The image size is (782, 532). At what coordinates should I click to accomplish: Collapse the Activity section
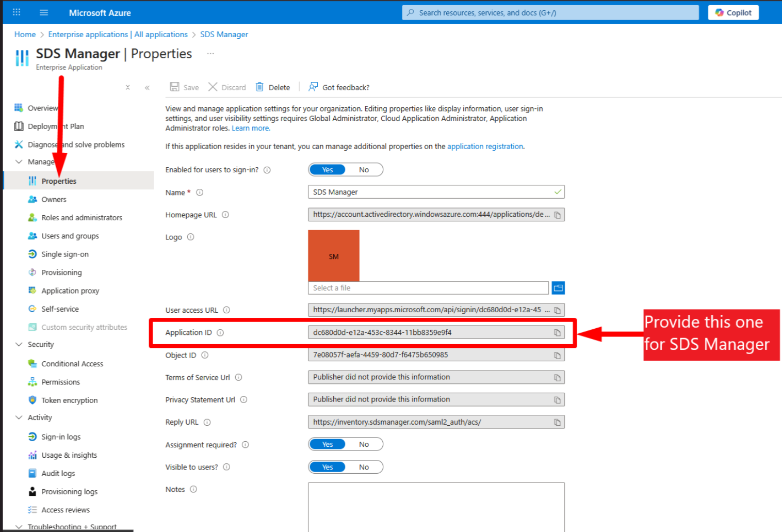[19, 417]
